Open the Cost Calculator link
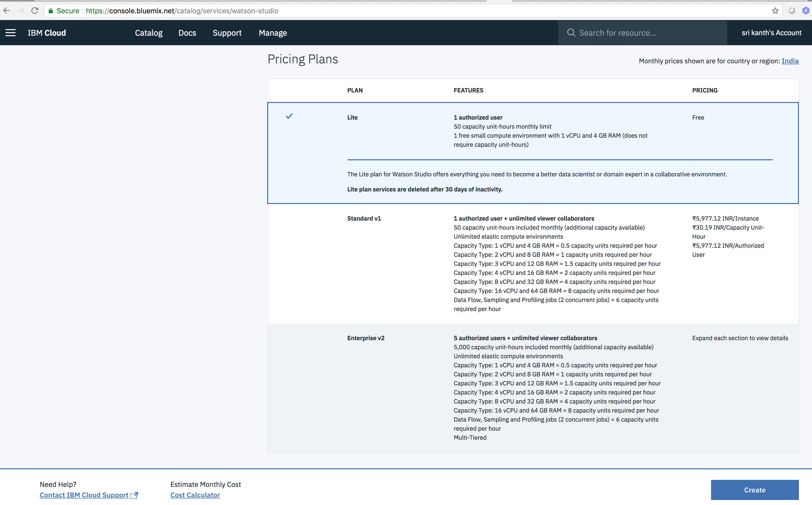 pyautogui.click(x=195, y=495)
